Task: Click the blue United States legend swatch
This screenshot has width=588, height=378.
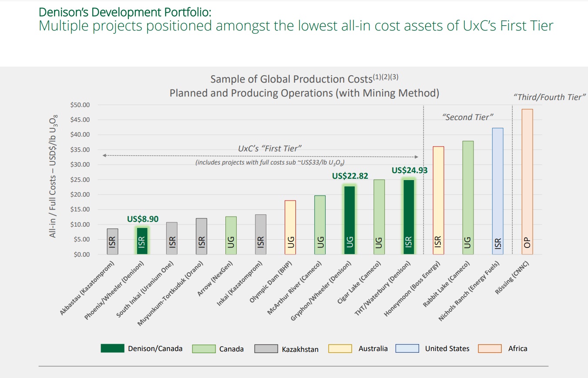Action: (x=407, y=348)
